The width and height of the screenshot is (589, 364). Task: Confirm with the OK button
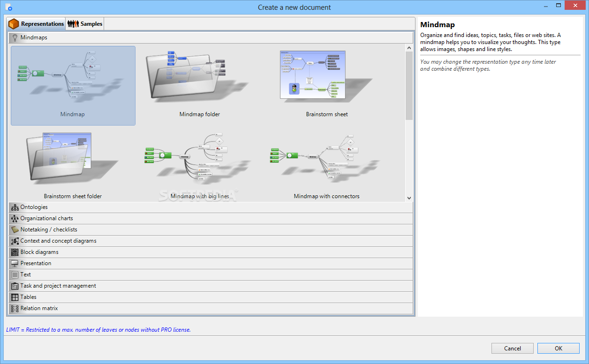click(x=559, y=348)
